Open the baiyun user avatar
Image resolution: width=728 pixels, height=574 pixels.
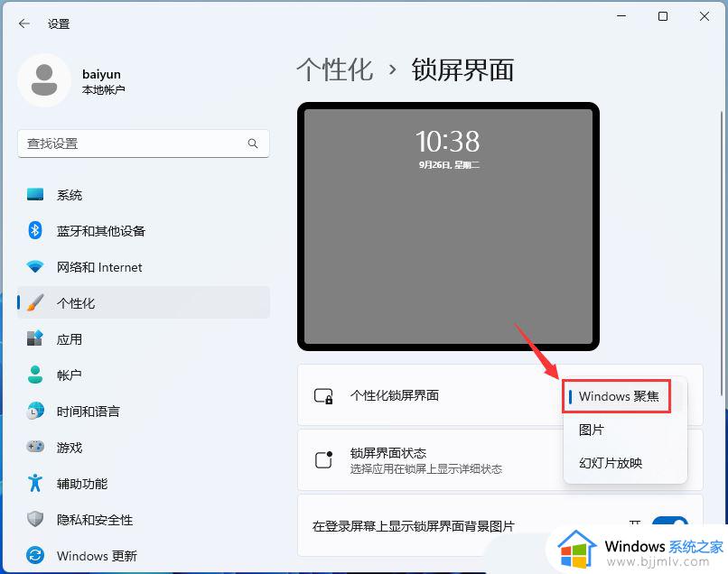[44, 80]
